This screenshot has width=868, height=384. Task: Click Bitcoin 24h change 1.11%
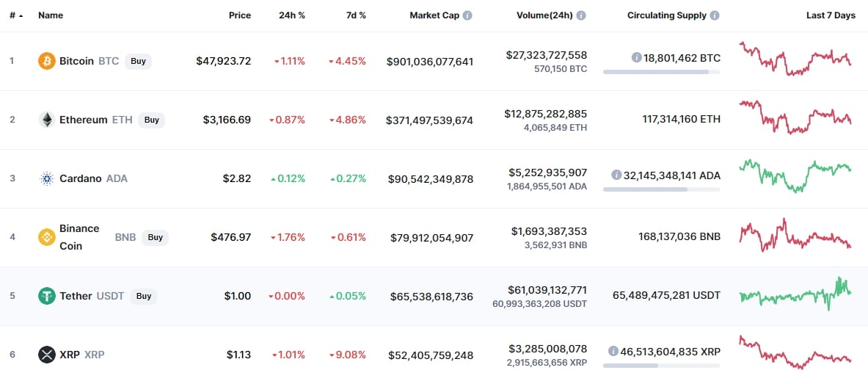coord(290,61)
